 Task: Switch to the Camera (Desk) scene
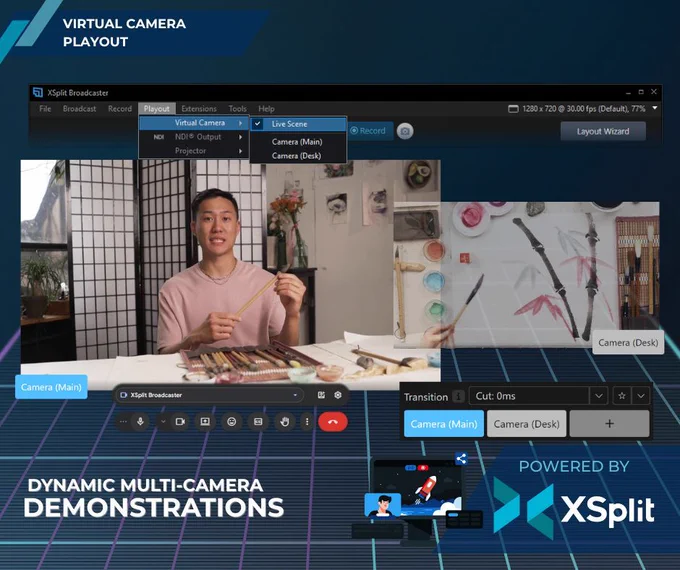(526, 424)
